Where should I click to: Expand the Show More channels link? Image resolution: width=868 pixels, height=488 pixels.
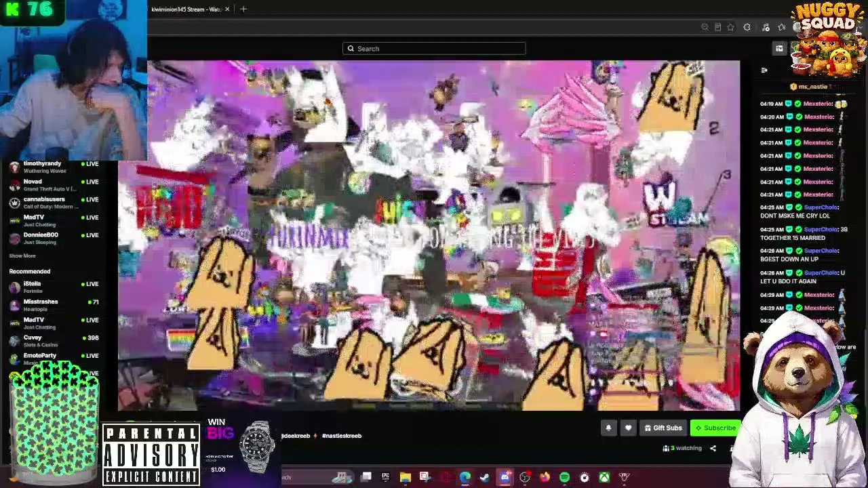click(22, 256)
